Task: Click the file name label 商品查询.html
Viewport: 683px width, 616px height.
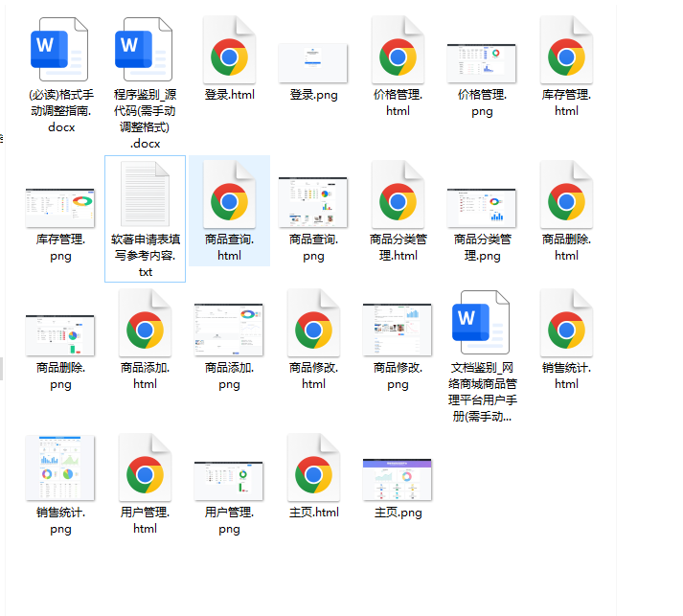Action: [229, 247]
